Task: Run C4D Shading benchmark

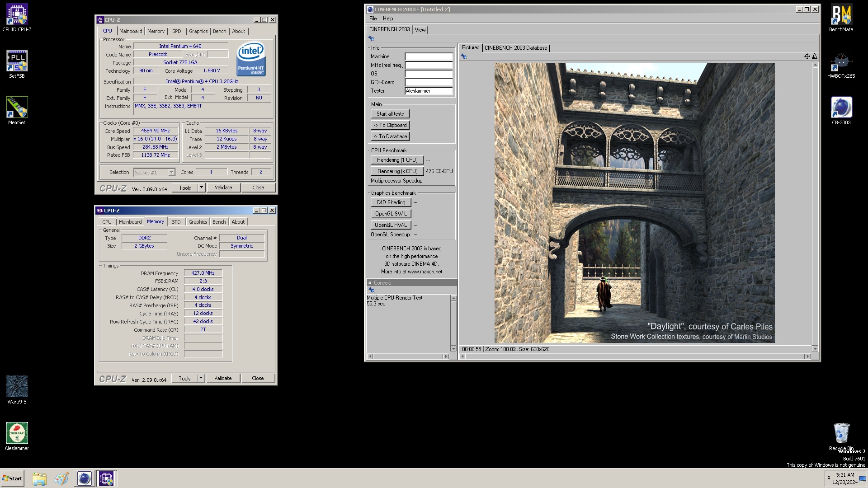Action: click(391, 202)
